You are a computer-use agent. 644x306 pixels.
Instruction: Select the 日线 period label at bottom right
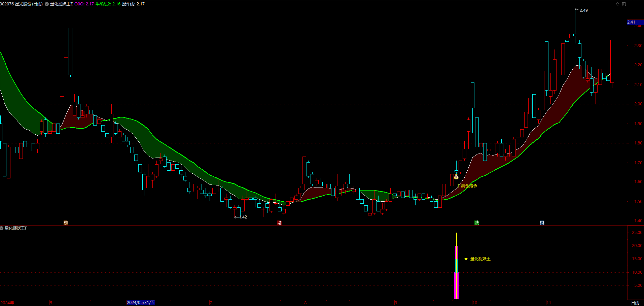pyautogui.click(x=635, y=303)
